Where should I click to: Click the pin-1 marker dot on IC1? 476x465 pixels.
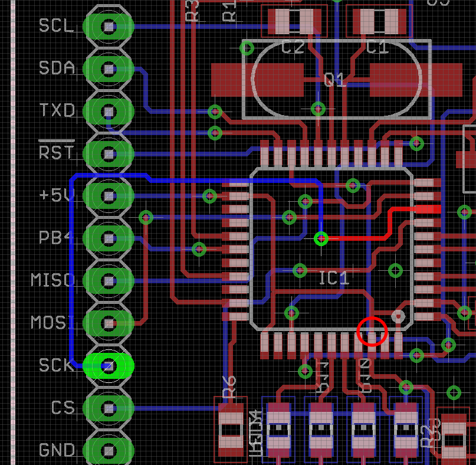click(x=398, y=316)
